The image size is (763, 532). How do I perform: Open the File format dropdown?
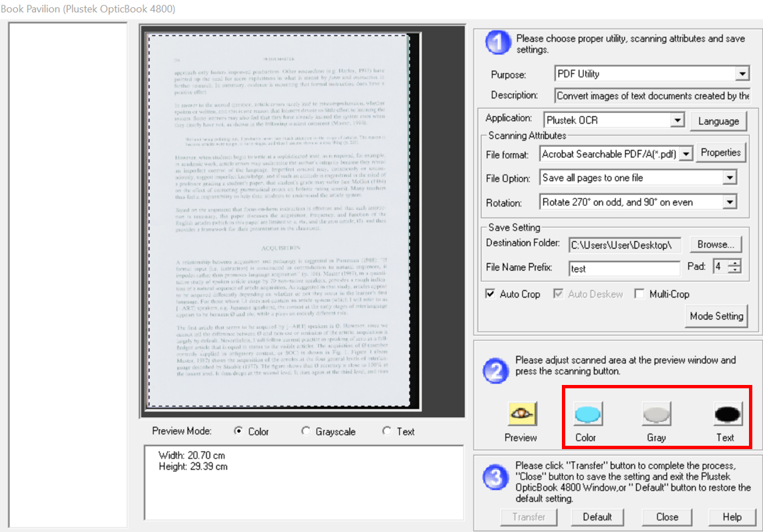687,154
